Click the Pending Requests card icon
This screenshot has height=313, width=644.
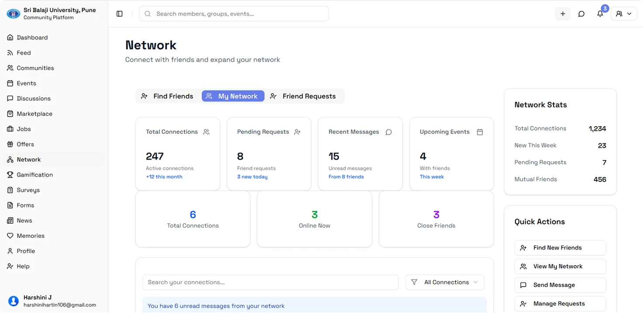click(x=298, y=132)
